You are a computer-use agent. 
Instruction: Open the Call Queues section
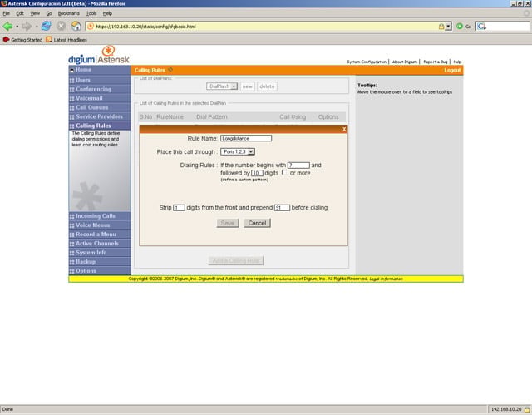click(100, 107)
